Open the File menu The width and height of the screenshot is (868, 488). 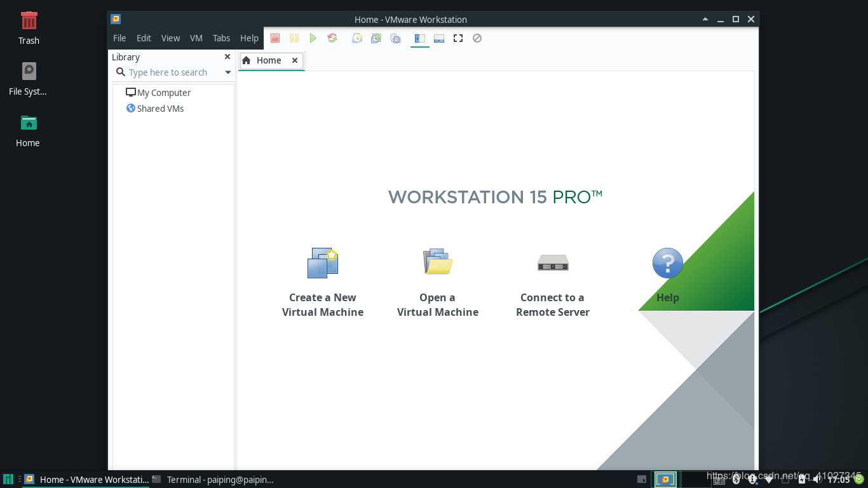(119, 38)
